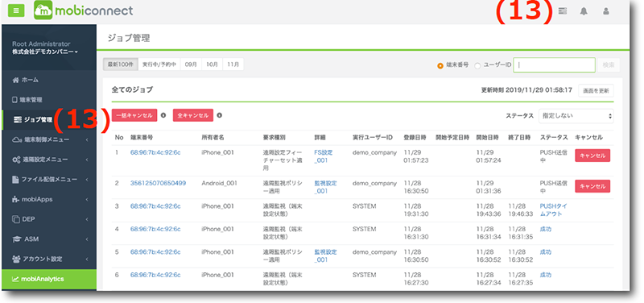This screenshot has width=644, height=303.
Task: Open 監視設定_001 link in row 2
Action: pos(325,187)
